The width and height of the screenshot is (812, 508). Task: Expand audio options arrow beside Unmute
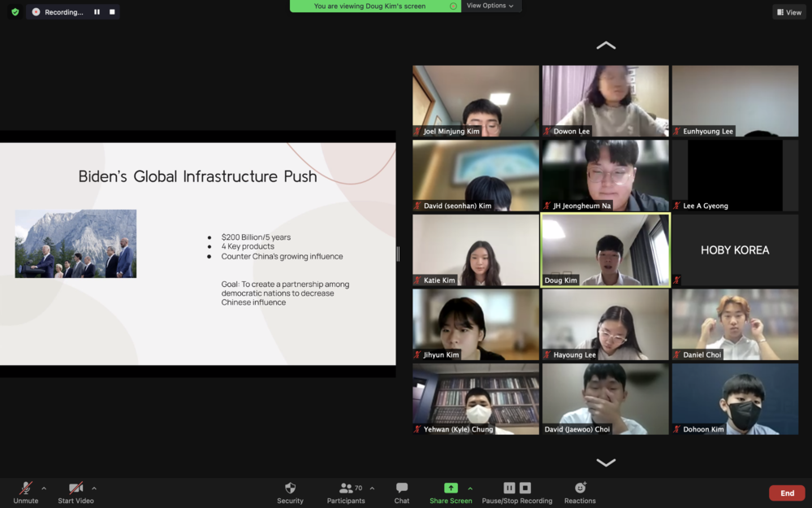click(44, 488)
